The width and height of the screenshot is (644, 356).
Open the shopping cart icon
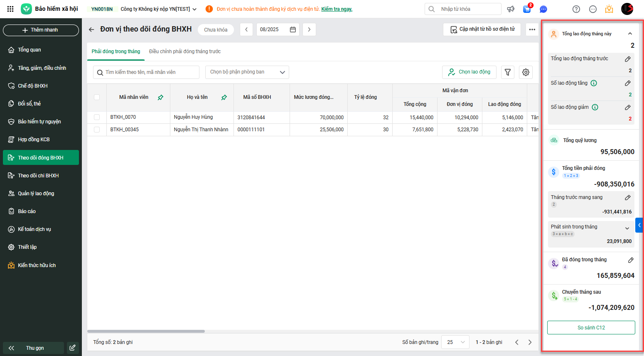point(527,9)
